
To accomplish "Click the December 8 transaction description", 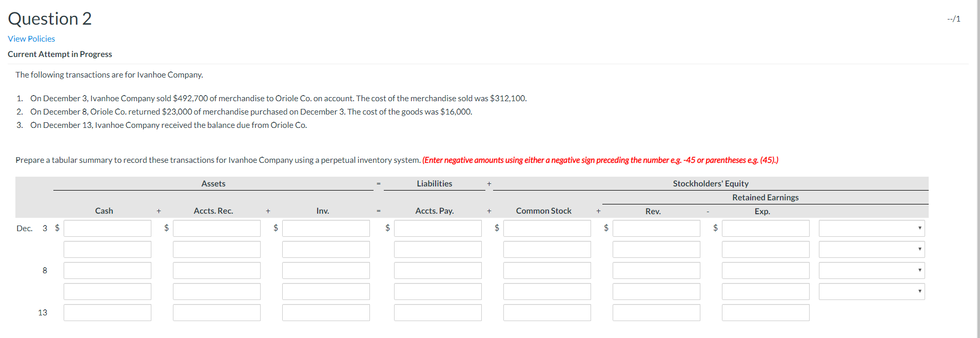I will coord(251,111).
